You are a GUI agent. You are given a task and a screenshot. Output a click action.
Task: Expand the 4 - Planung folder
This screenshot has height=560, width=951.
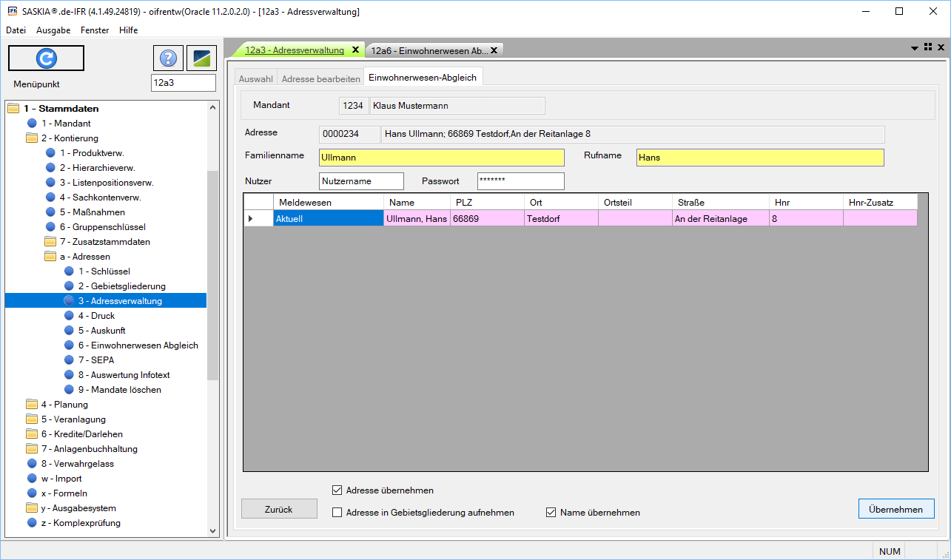(x=32, y=405)
